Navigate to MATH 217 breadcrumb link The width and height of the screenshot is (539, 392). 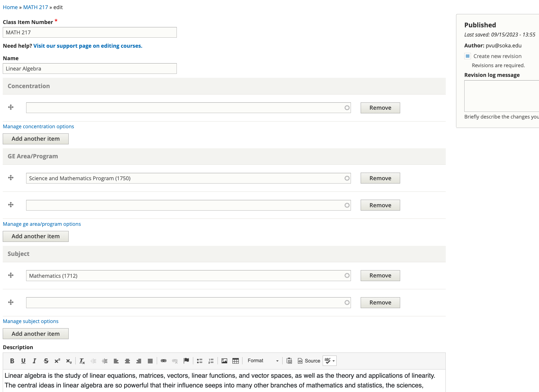pos(36,7)
